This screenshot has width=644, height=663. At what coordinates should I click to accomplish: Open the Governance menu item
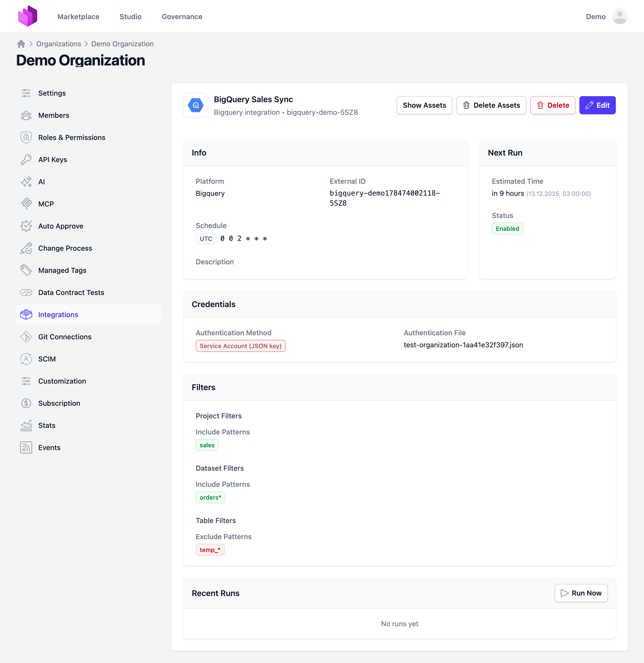[x=182, y=16]
